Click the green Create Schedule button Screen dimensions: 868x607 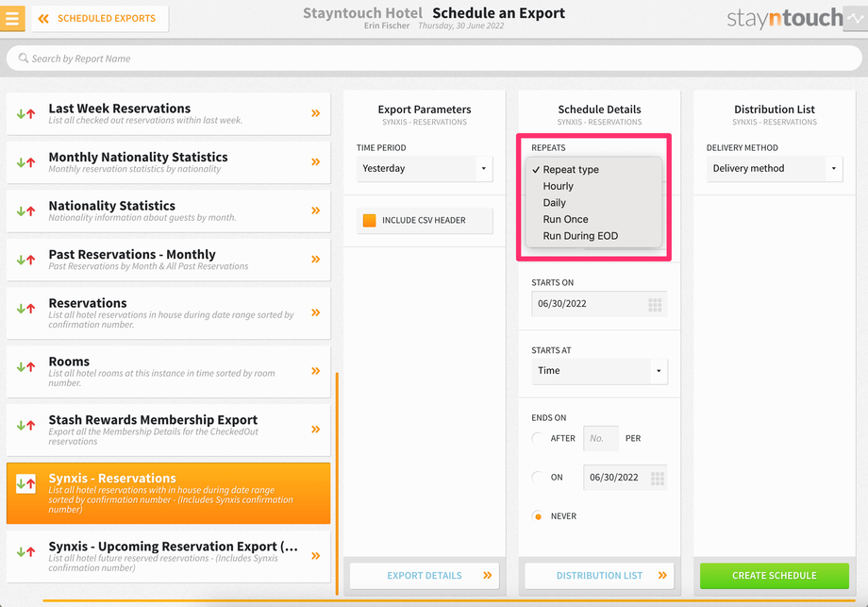[x=775, y=576]
